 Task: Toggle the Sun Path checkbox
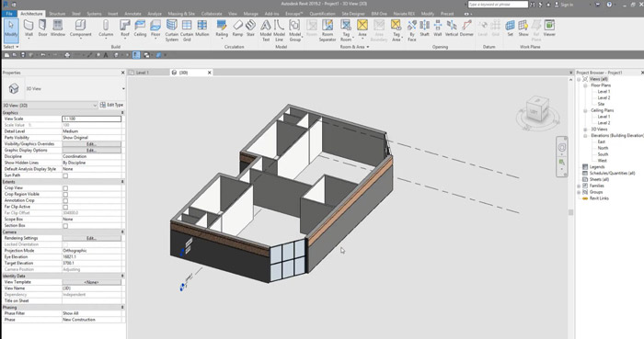click(65, 175)
